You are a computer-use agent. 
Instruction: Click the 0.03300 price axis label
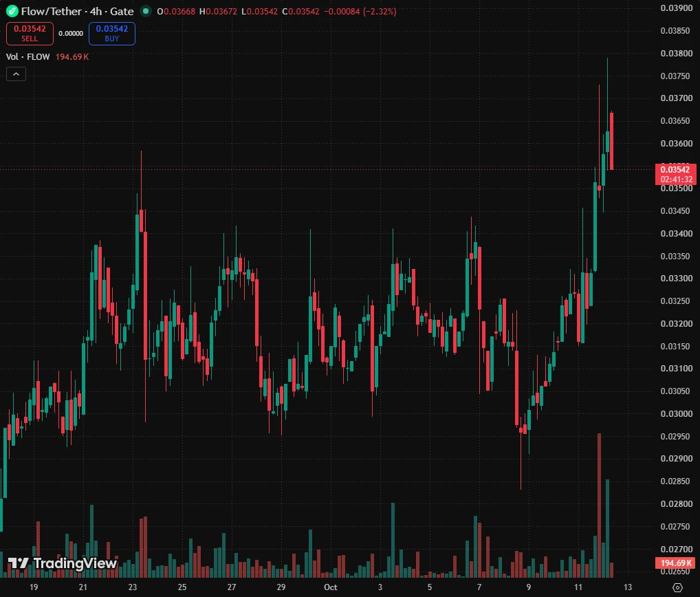(x=677, y=278)
